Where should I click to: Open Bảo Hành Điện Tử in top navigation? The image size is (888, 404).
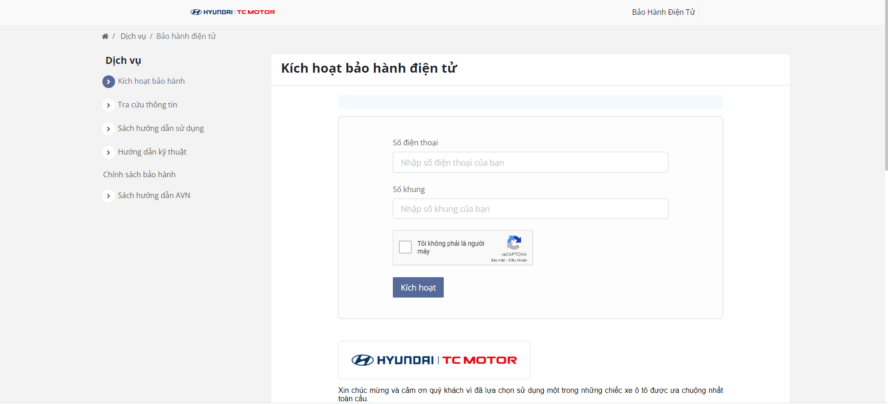point(663,12)
